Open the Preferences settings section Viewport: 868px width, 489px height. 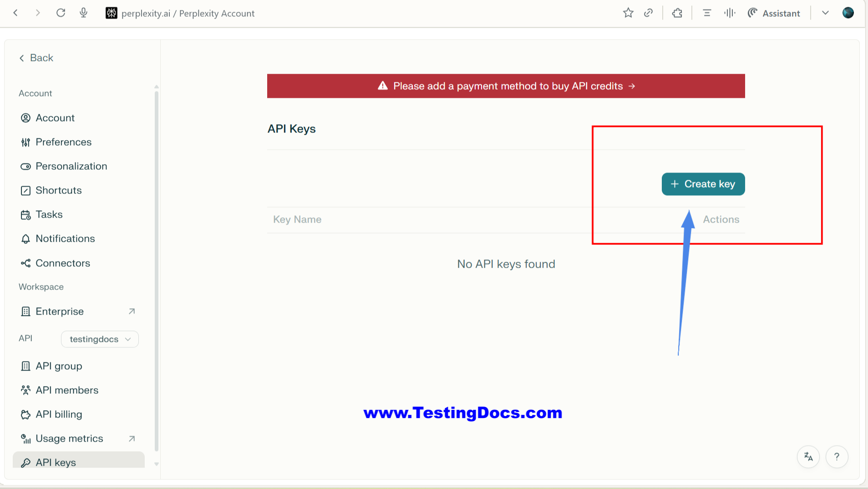(63, 142)
